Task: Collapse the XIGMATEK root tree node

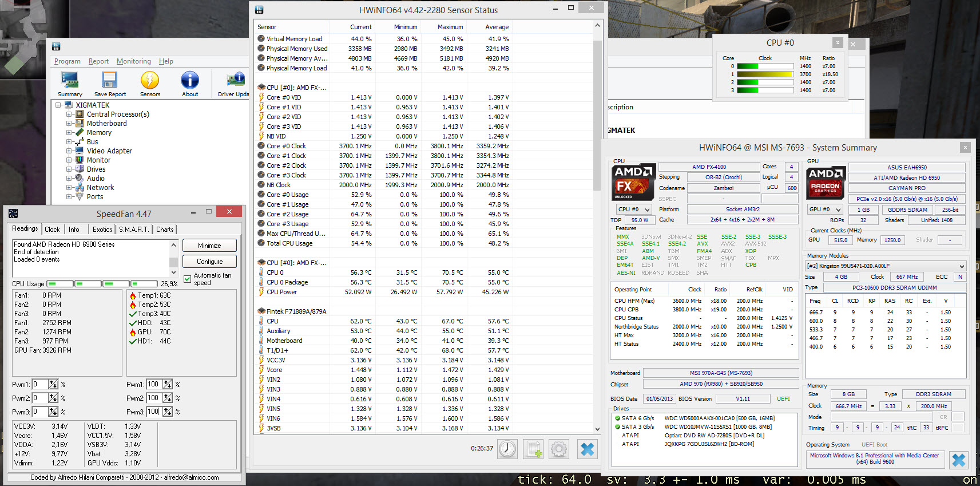Action: click(x=58, y=105)
